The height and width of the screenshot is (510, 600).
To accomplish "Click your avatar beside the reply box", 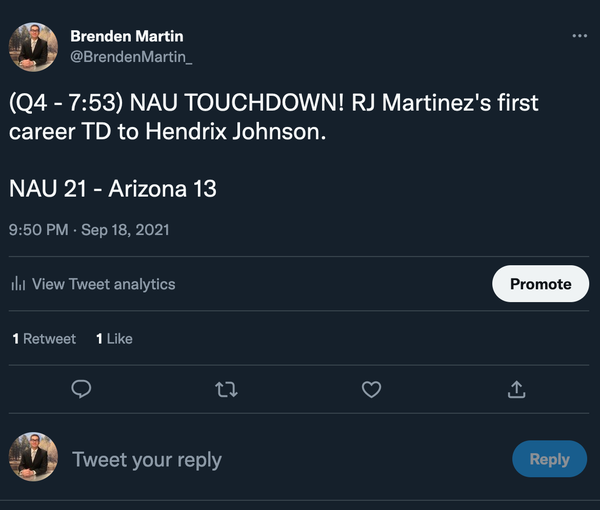I will (x=33, y=459).
